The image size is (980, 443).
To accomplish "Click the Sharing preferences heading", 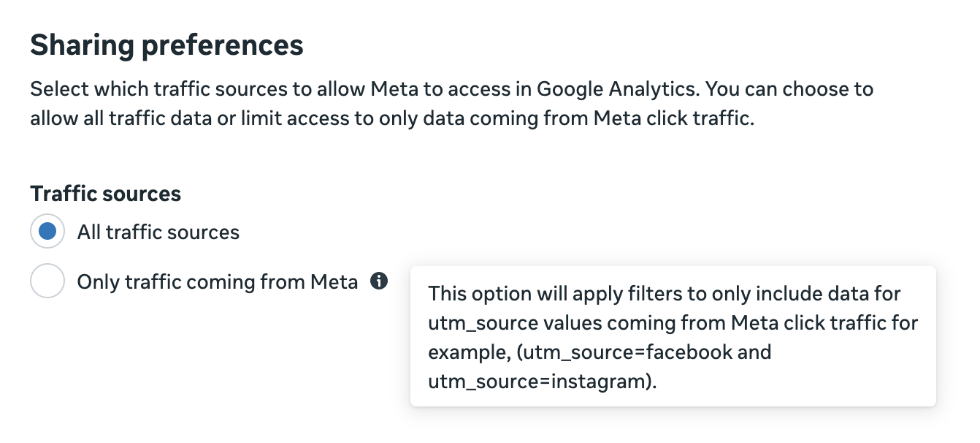I will point(166,46).
